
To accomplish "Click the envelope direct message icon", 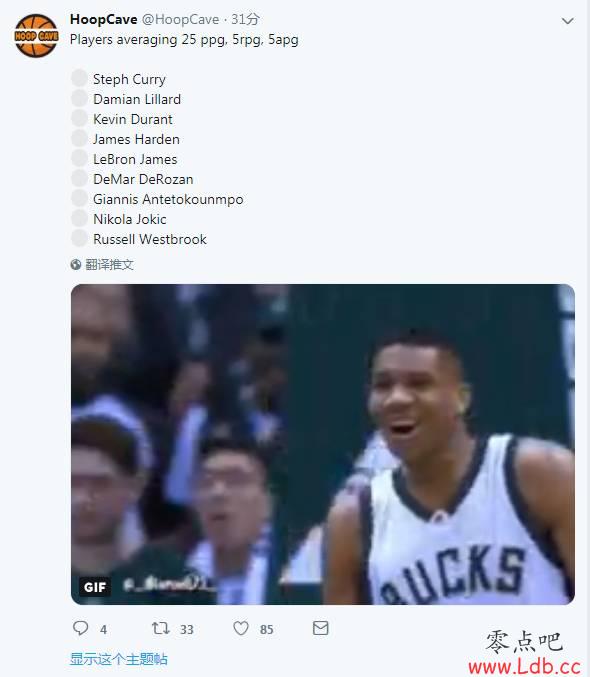I will coord(320,628).
